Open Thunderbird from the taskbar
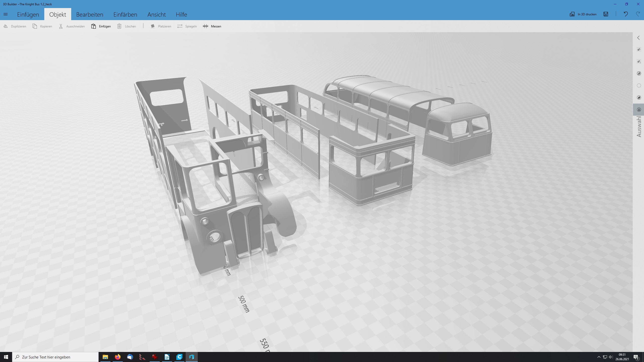The width and height of the screenshot is (644, 362). (x=130, y=357)
